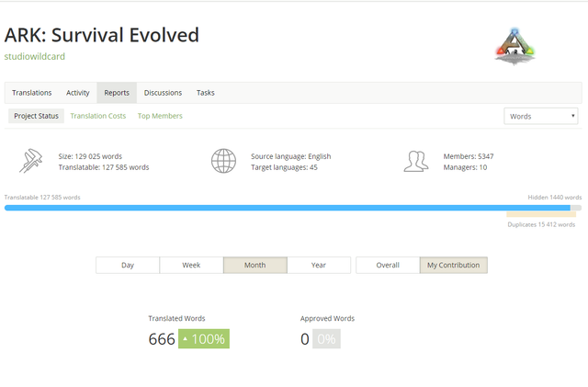Select the Month period toggle

coord(255,265)
